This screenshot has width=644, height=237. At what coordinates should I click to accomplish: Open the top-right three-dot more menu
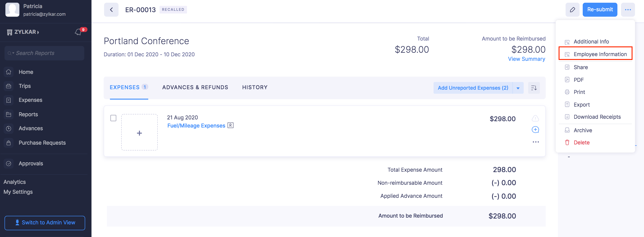(628, 10)
